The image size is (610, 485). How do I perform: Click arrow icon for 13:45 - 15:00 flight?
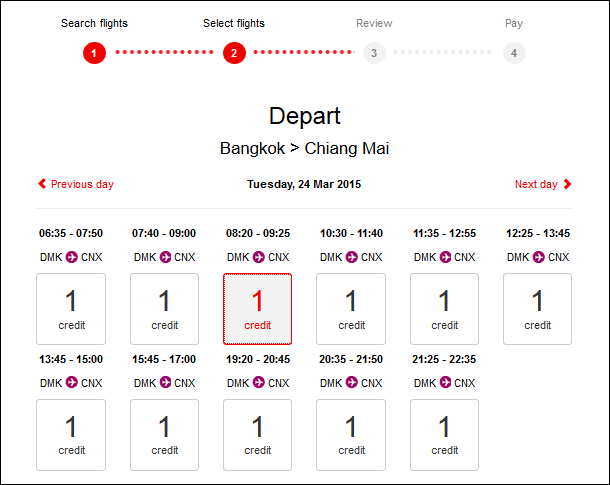pyautogui.click(x=71, y=383)
